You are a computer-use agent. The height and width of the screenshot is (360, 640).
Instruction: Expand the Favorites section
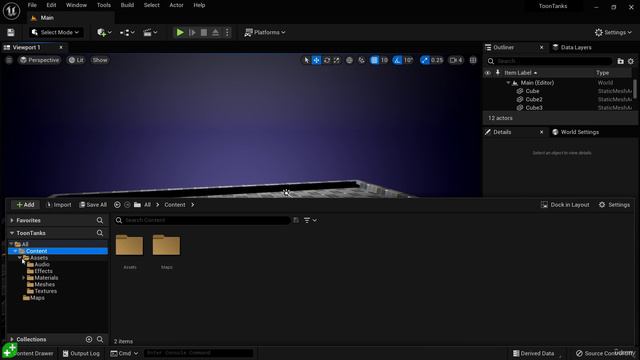coord(12,220)
